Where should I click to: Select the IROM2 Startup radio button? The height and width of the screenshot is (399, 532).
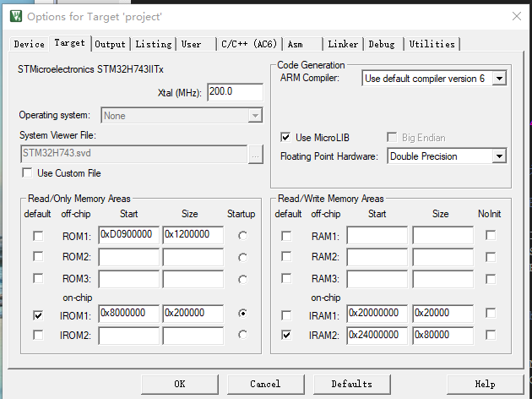[242, 335]
